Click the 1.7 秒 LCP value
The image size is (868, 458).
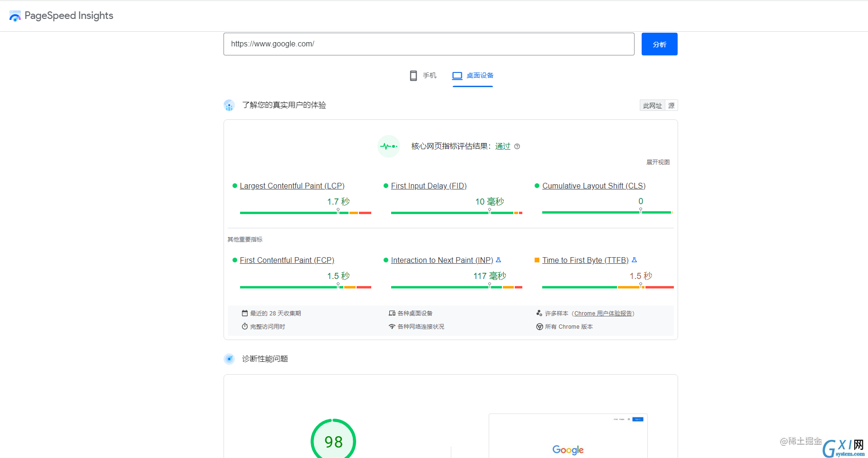click(338, 202)
